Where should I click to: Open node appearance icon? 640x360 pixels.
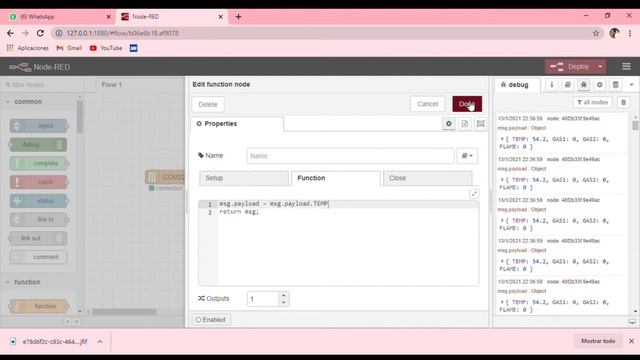[480, 124]
